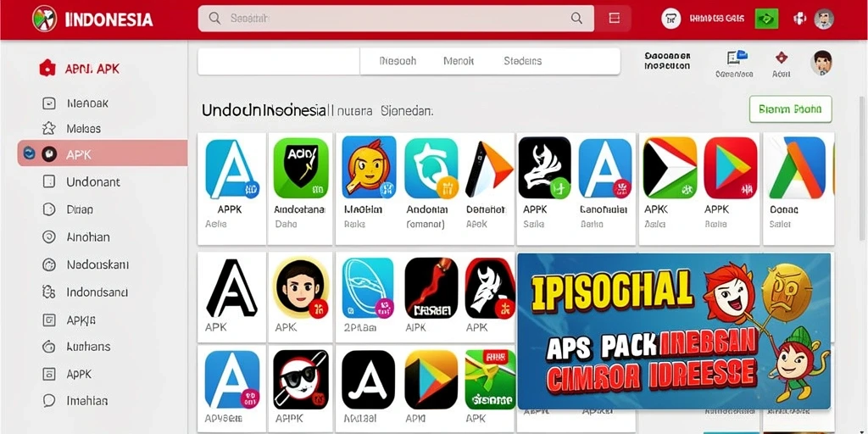Viewport: 868px width, 434px height.
Task: Switch to the Rtesoch tab
Action: point(398,61)
